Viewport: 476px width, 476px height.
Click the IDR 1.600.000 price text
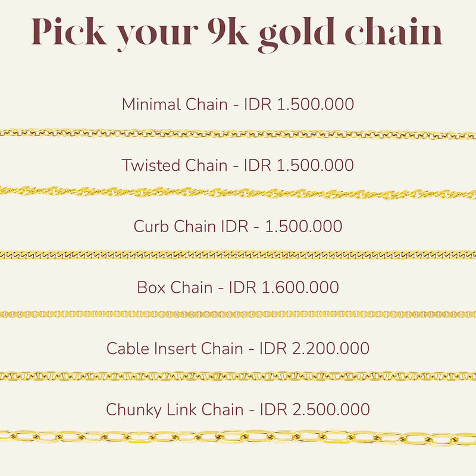(x=284, y=287)
